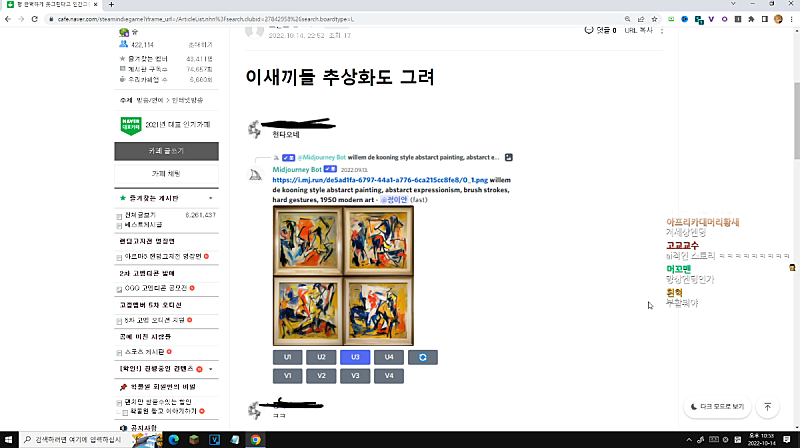This screenshot has width=800, height=448.
Task: Click the V4 variation button
Action: pos(389,376)
